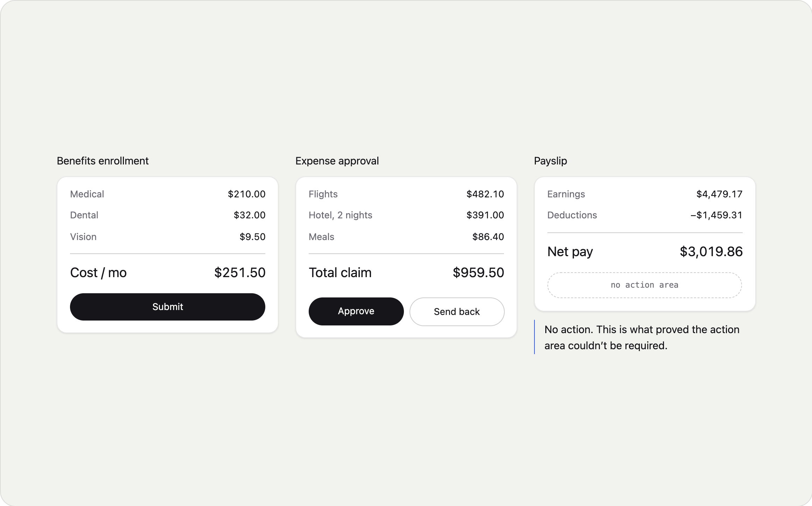Select the Dental $32.00 amount

click(250, 215)
